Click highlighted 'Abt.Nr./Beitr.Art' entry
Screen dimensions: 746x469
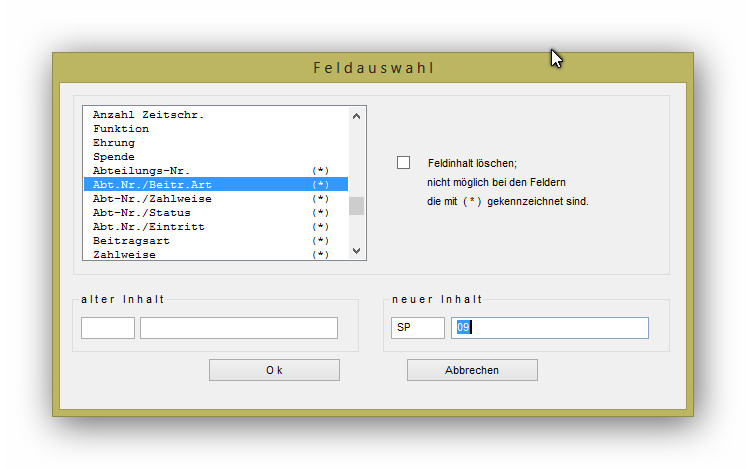tap(152, 185)
